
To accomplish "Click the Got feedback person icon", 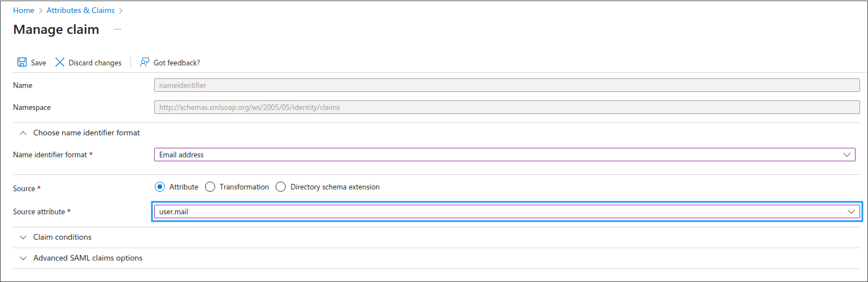I will click(145, 63).
